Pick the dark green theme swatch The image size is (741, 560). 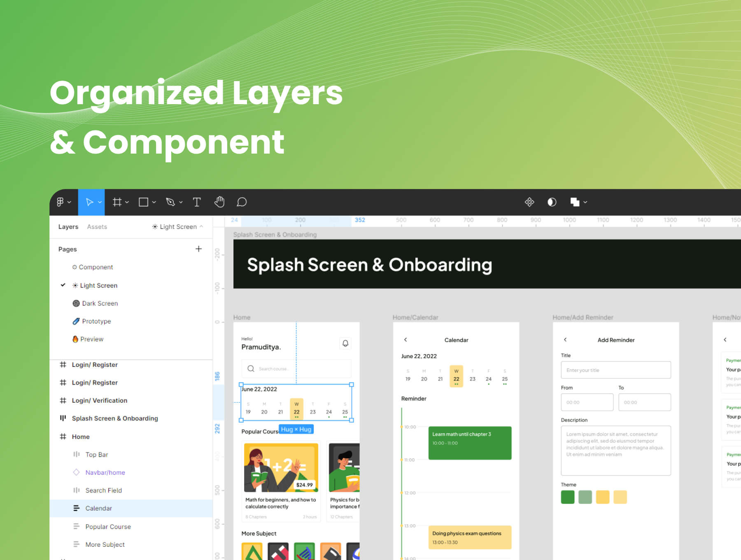[568, 497]
